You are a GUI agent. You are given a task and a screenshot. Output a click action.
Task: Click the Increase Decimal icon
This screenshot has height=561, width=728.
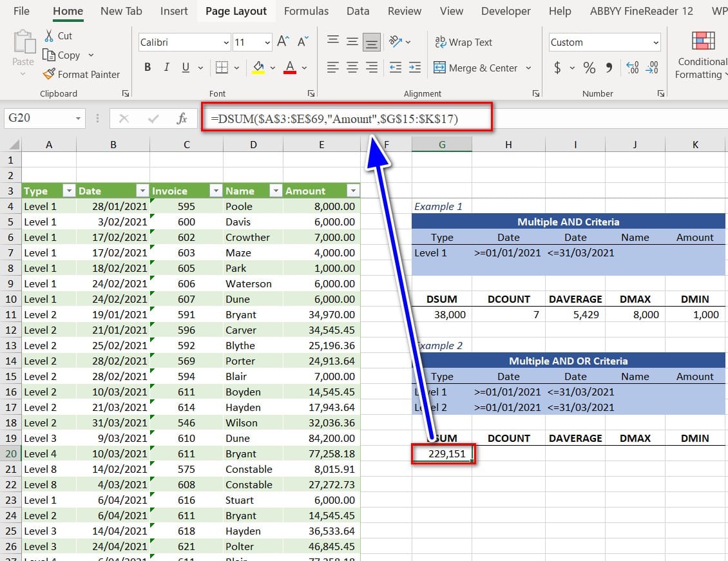coord(632,68)
